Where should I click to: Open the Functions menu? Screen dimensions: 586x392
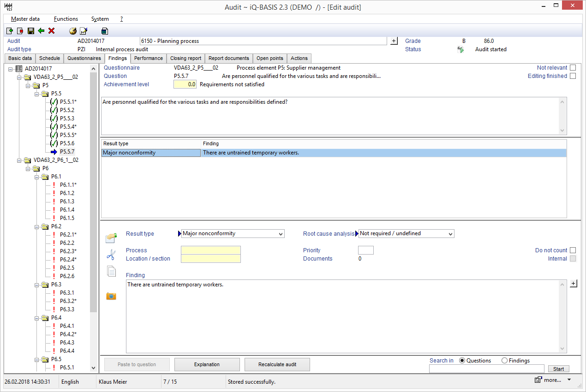(x=66, y=19)
